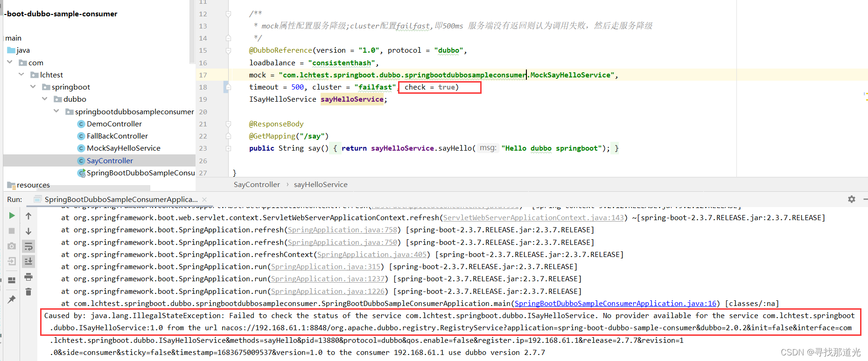Screen dimensions: 868x361
Task: Click Up the Stack Trace arrow
Action: coord(28,216)
